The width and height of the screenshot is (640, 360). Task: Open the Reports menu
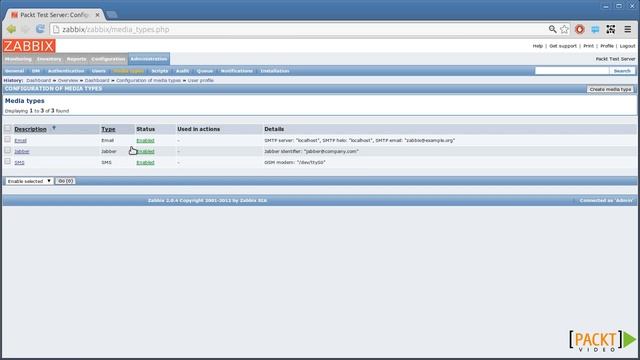point(76,59)
